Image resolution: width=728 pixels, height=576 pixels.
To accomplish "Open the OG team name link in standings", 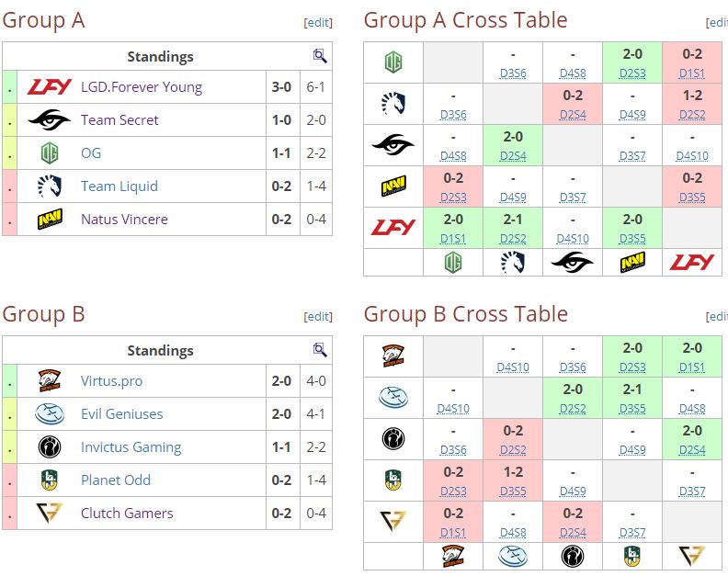I will click(91, 153).
